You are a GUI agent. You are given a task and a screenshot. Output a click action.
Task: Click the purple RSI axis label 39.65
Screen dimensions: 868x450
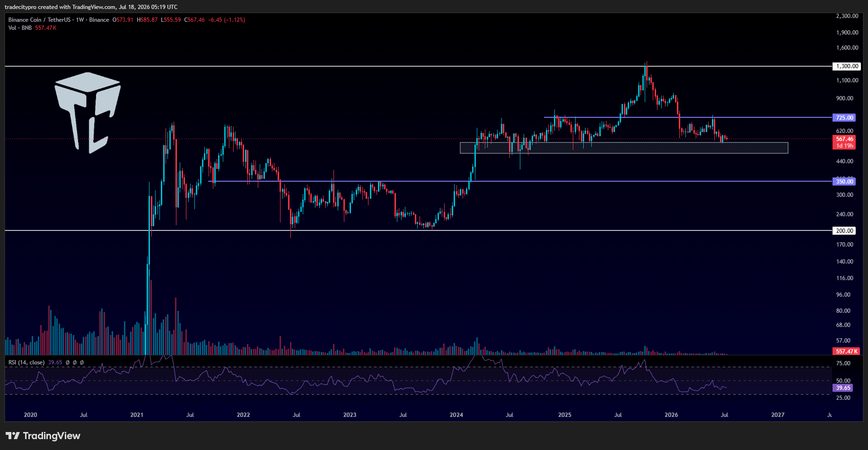point(843,388)
